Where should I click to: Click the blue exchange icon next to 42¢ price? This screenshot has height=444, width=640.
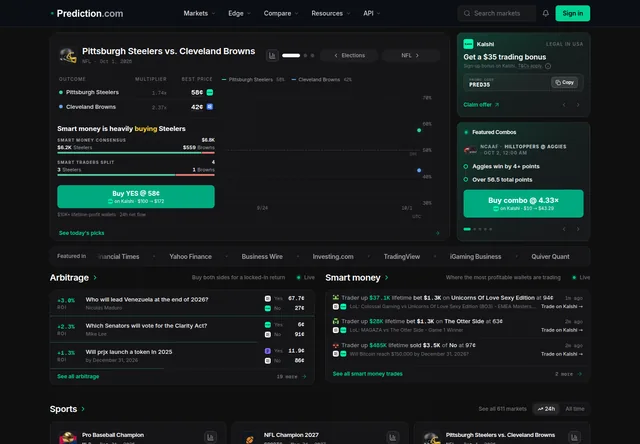coord(210,107)
